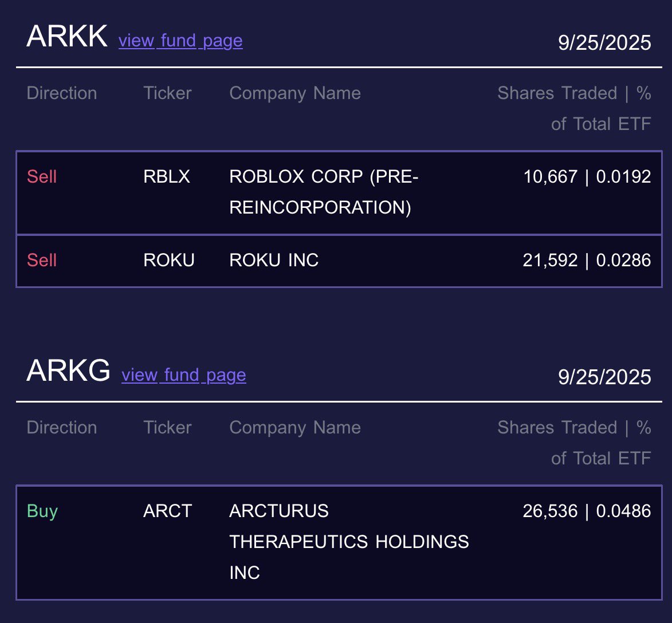Click the ARKK table's Ticker column header
This screenshot has width=672, height=623.
coord(167,93)
